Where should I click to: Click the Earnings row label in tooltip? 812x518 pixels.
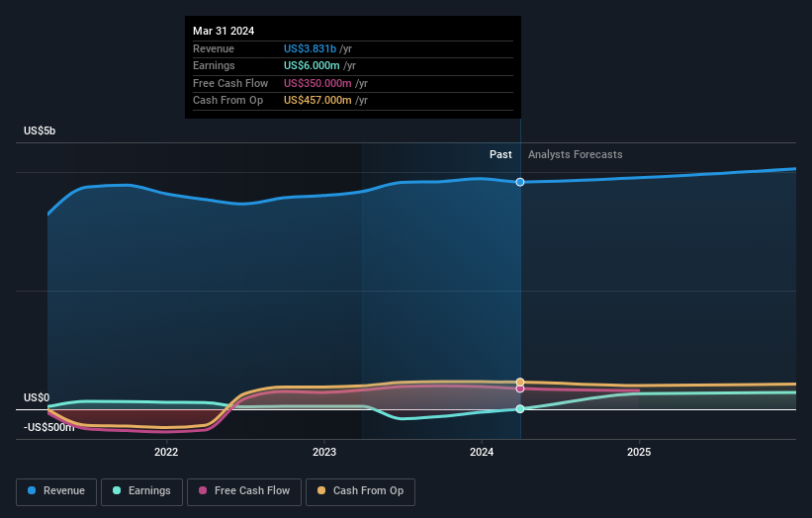click(x=214, y=65)
